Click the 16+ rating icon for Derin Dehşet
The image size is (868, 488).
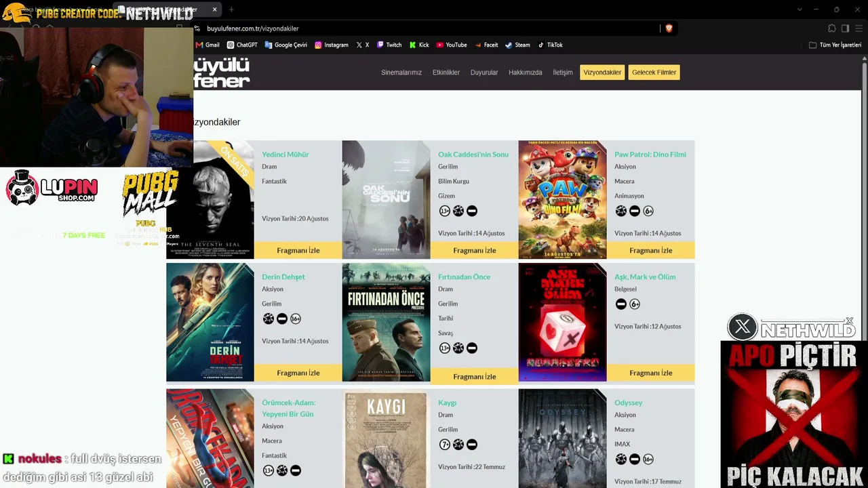tap(296, 319)
